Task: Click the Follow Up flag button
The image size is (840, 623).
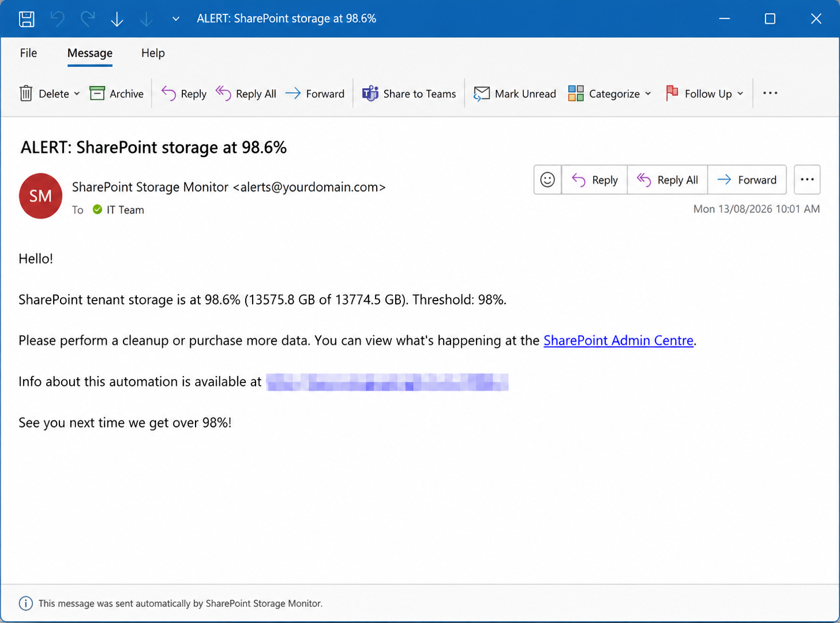Action: (699, 93)
